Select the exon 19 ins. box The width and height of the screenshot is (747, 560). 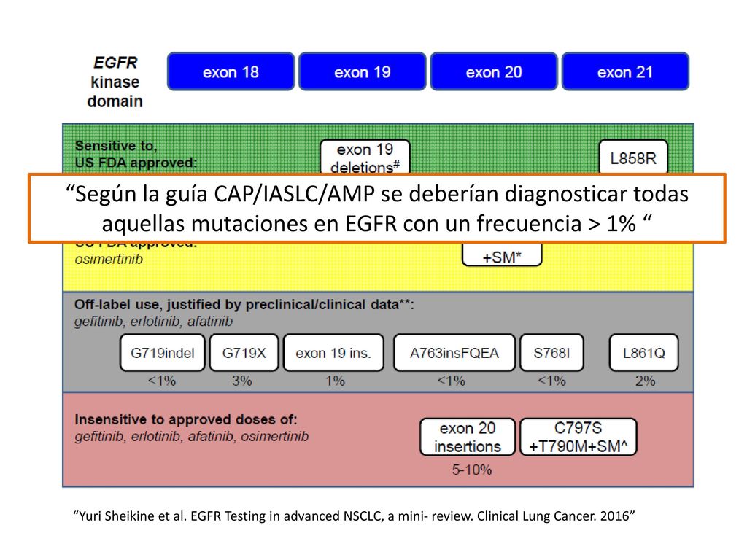click(x=333, y=353)
